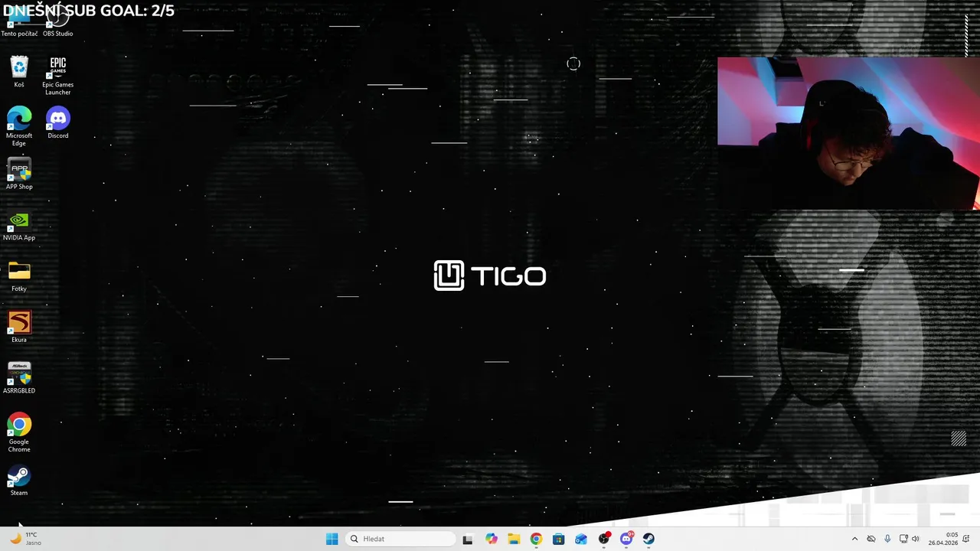Select the Microsoft Edge desktop shortcut
980x551 pixels.
(19, 127)
